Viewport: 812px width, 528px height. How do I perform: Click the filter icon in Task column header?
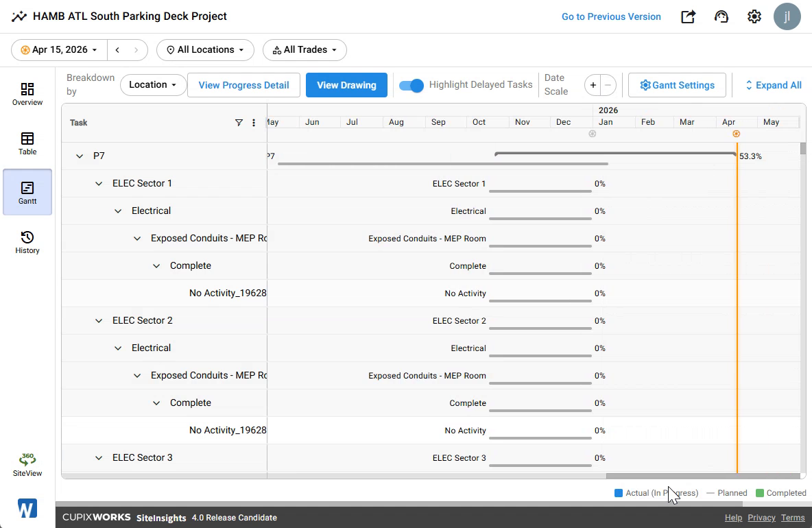pyautogui.click(x=239, y=123)
